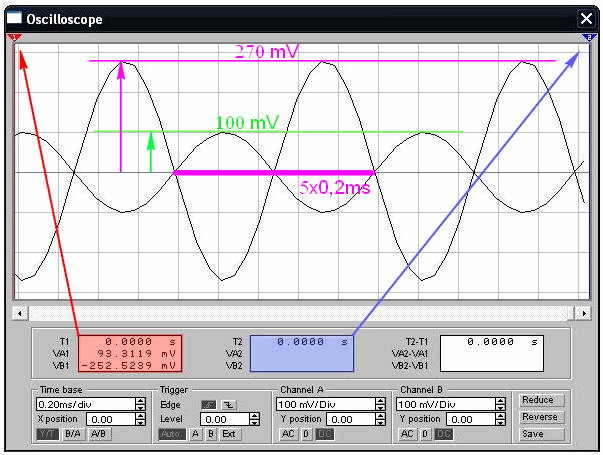The image size is (603, 455).
Task: Set Channel A coupling to AC
Action: [x=288, y=435]
